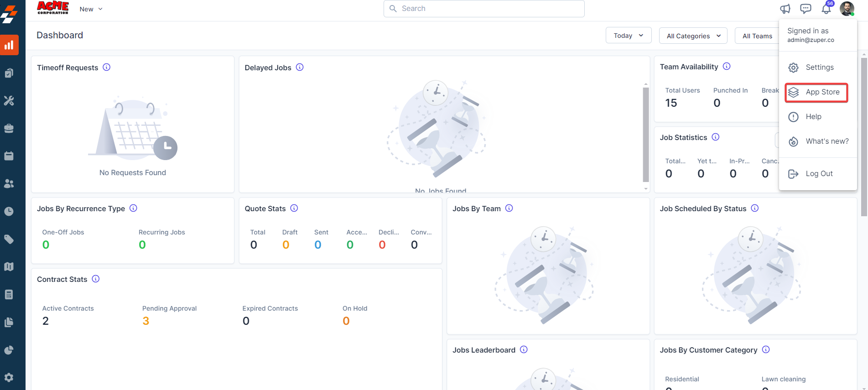Click the Residential category label
868x390 pixels.
click(682, 379)
